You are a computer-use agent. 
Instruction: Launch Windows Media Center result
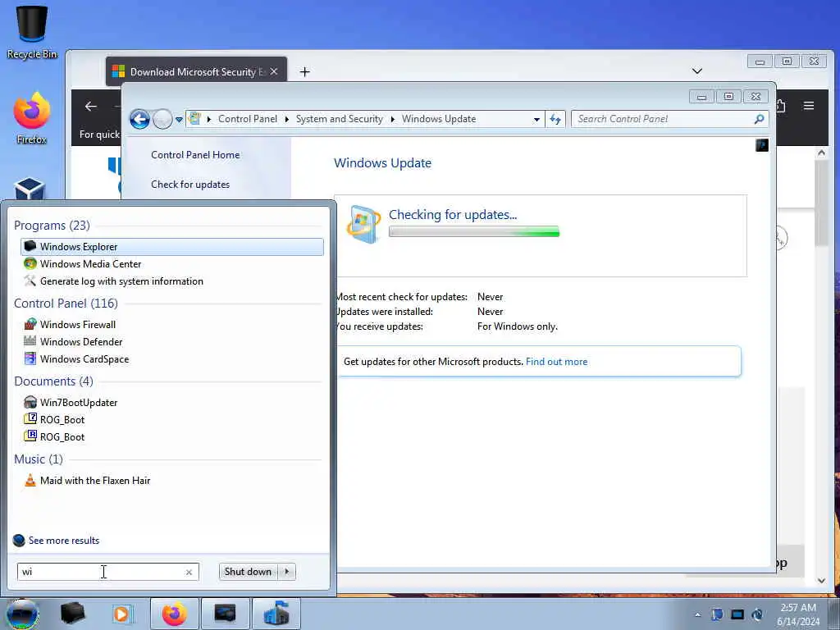(x=172, y=263)
